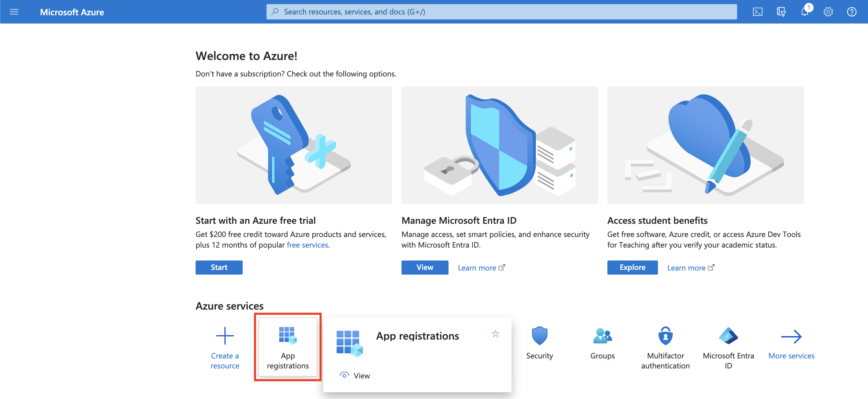Viewport: 868px width, 399px height.
Task: Open the hamburger portal menu
Action: click(x=14, y=12)
